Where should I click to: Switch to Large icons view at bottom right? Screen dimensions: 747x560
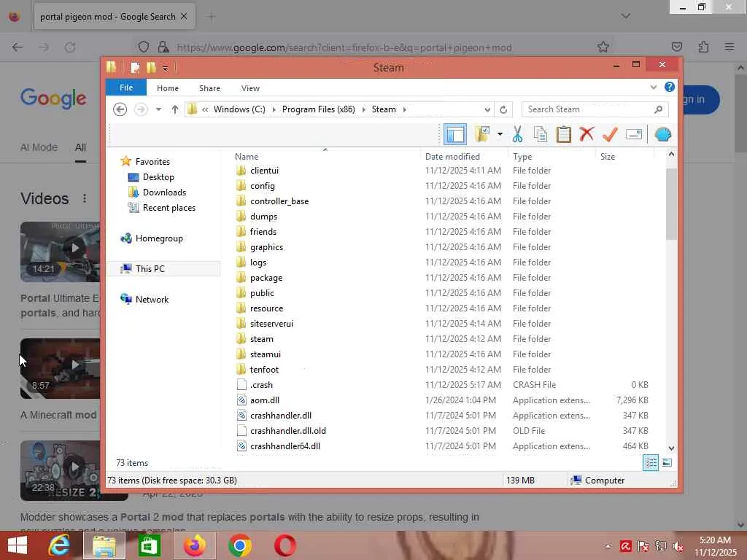(667, 463)
